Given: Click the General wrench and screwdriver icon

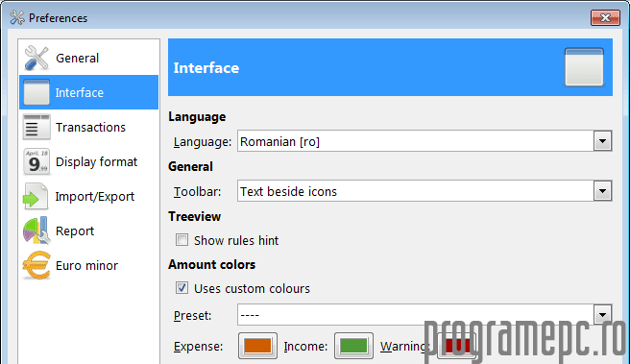Looking at the screenshot, I should pyautogui.click(x=36, y=58).
